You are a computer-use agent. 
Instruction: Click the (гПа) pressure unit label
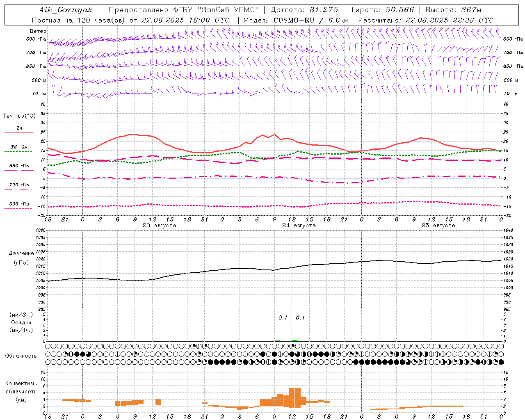click(21, 263)
